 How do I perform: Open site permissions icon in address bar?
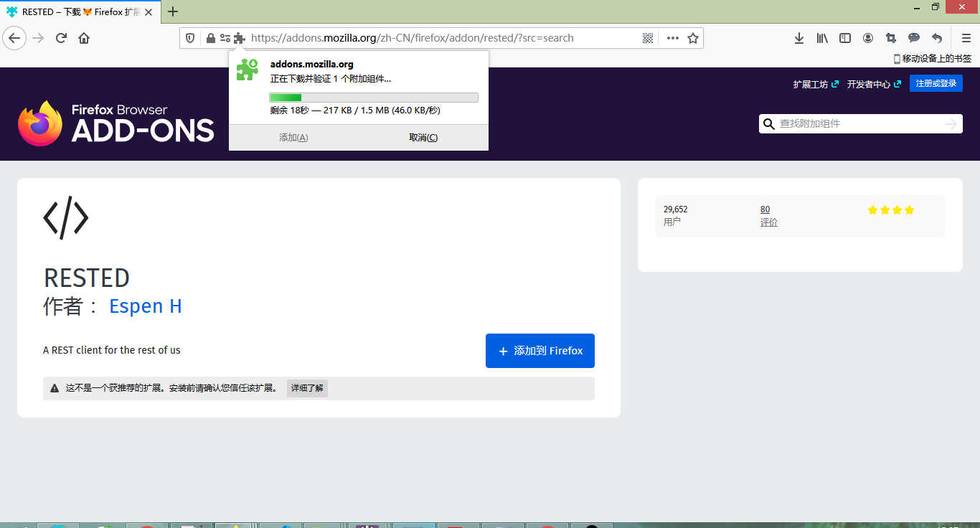pos(225,38)
